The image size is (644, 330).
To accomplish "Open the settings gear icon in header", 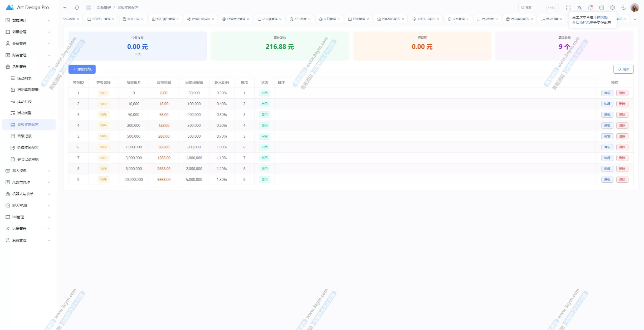I will pyautogui.click(x=613, y=8).
